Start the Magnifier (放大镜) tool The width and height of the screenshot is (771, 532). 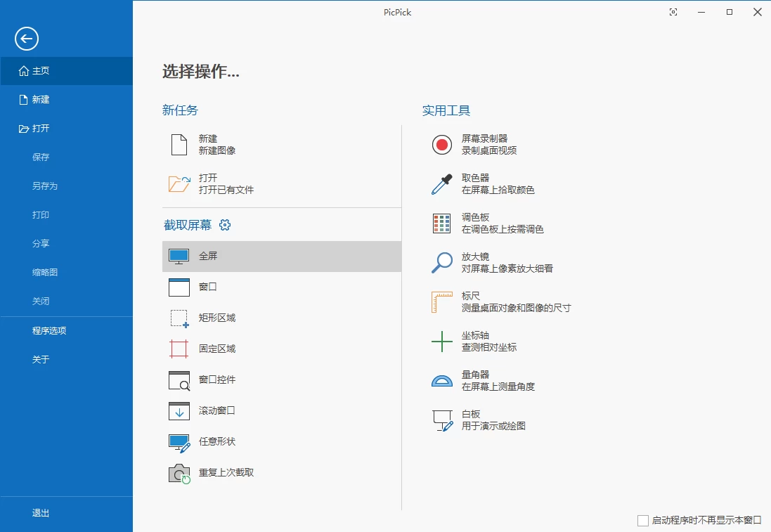(x=441, y=263)
